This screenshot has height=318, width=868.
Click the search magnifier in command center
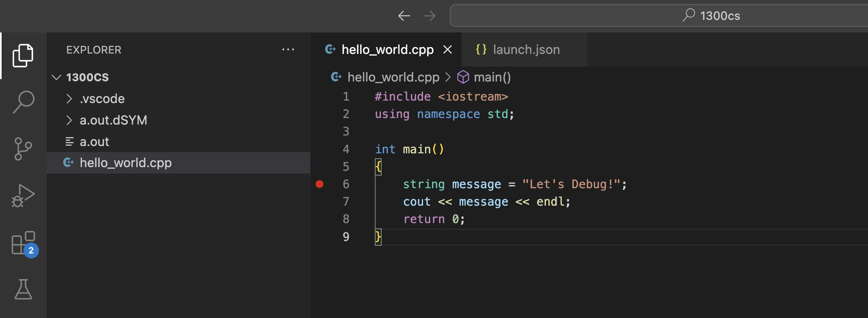point(689,15)
